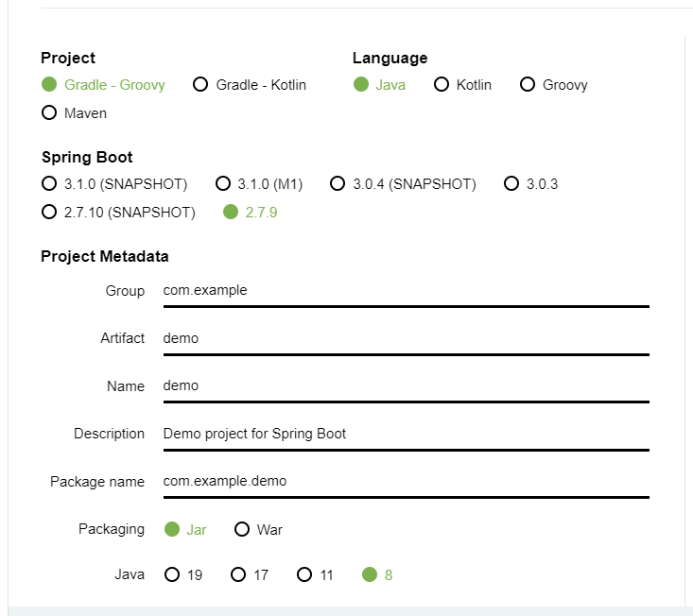Viewport: 693px width, 616px height.
Task: Set packaging to Jar
Action: pos(185,529)
